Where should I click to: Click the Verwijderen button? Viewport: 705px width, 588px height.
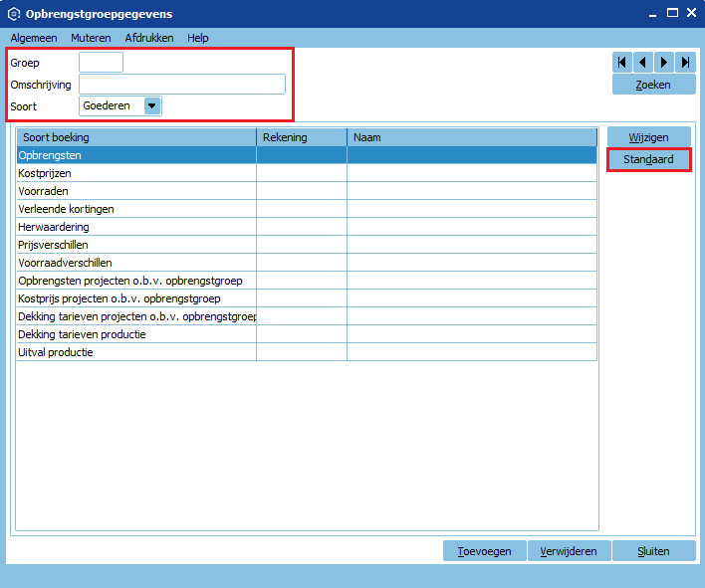coord(569,551)
